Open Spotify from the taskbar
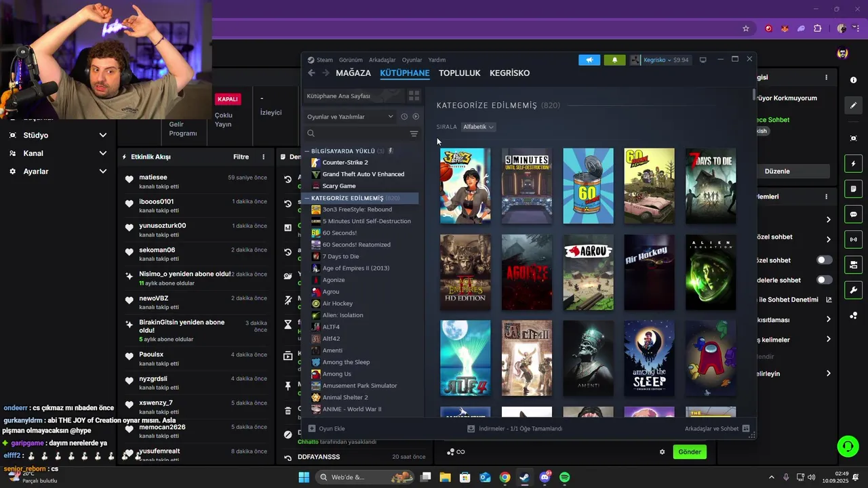 (565, 477)
